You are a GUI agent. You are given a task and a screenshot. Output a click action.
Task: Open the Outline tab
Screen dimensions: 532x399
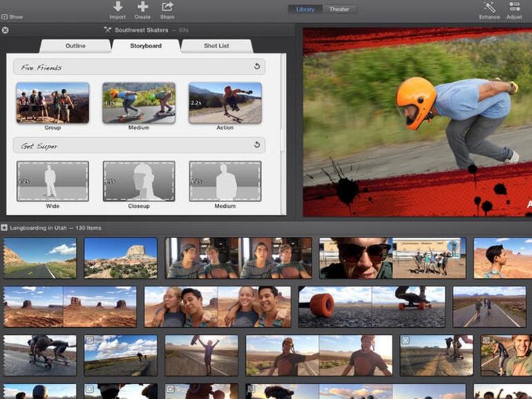(75, 46)
